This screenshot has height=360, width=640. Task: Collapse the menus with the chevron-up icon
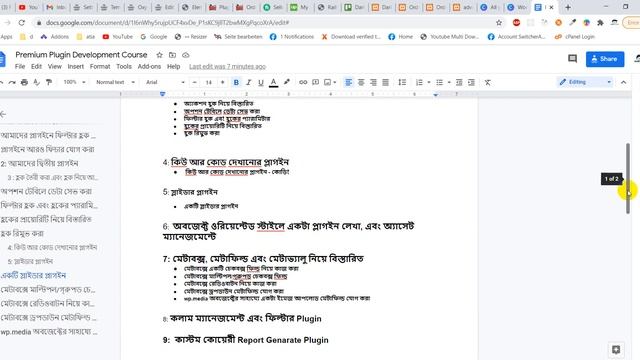(623, 82)
